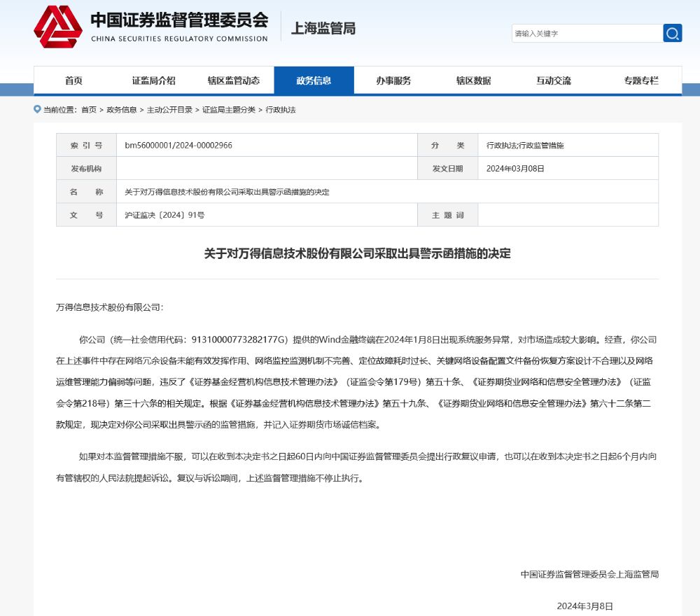Click the salutation line 万得信息技术股份有限公司:
The image size is (700, 616).
point(110,307)
